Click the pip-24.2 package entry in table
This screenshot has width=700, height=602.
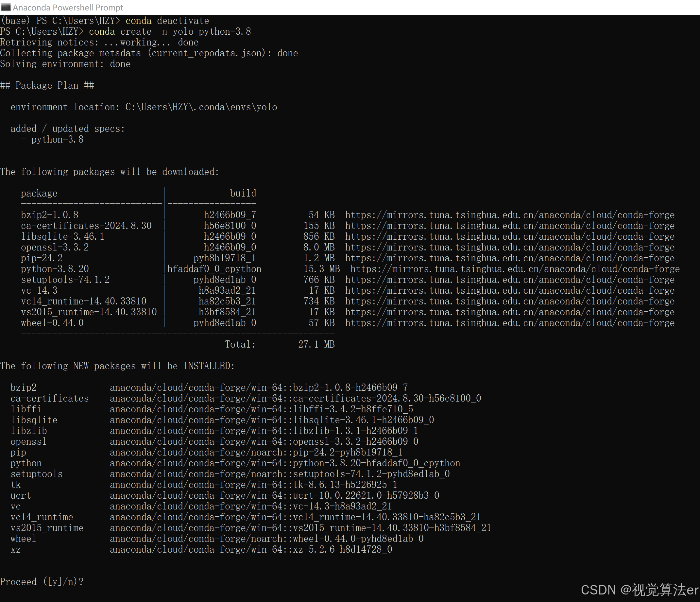click(42, 258)
